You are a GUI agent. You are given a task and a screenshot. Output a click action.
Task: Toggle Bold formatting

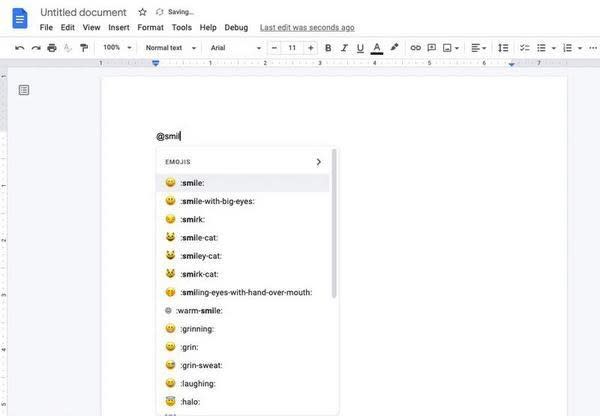coord(328,47)
